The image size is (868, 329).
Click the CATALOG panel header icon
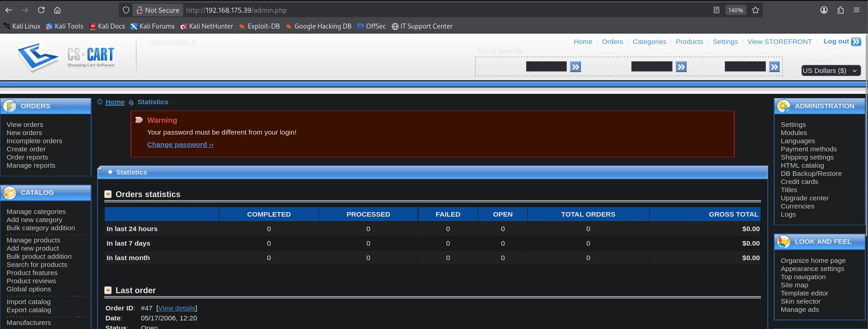point(10,193)
